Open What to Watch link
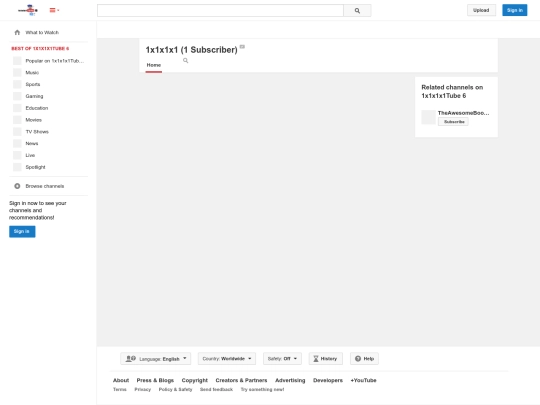Viewport: 540px width, 405px height. [42, 32]
